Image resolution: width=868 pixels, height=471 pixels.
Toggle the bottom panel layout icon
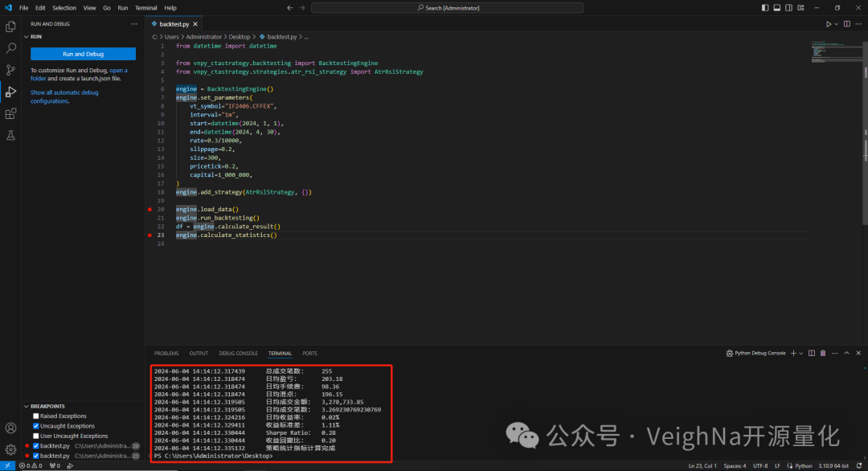(776, 8)
